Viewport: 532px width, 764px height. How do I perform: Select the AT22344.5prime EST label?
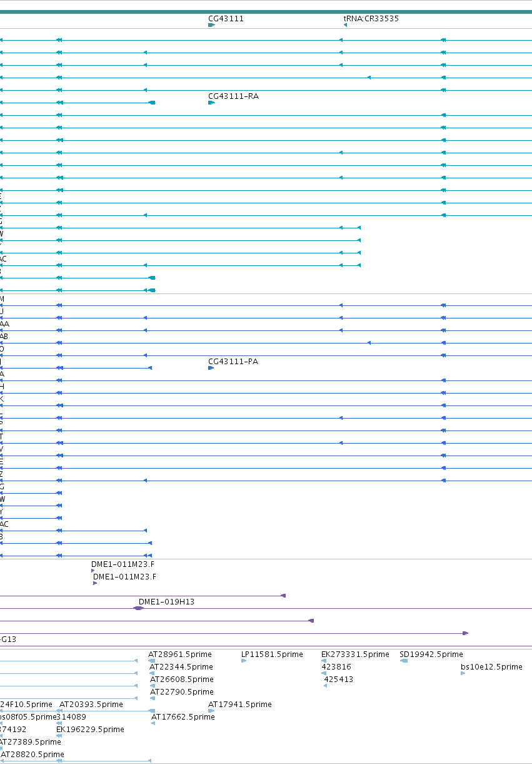tap(181, 667)
